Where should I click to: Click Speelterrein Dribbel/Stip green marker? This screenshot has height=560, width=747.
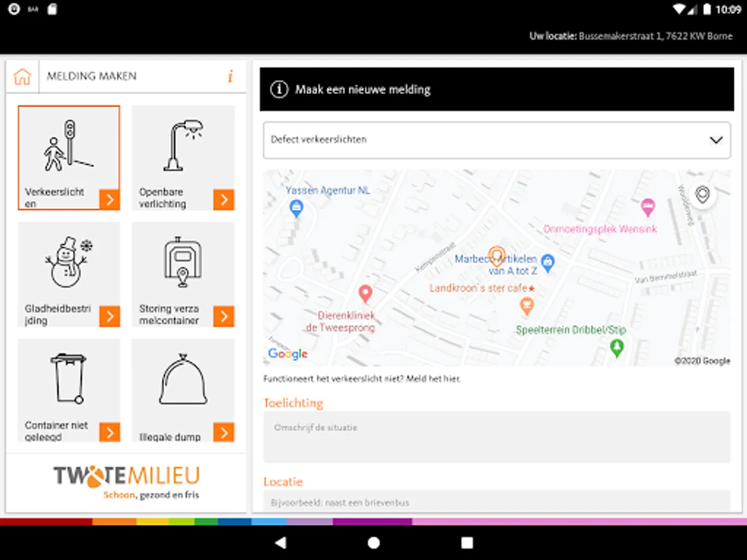coord(617,348)
